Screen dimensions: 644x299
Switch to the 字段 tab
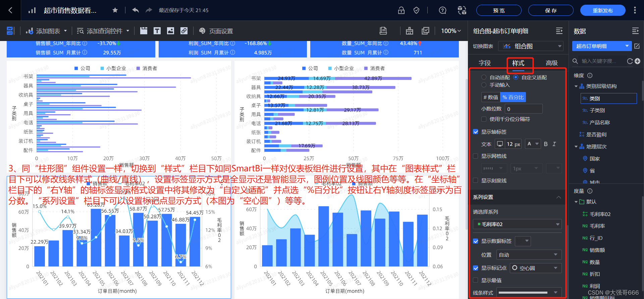[485, 63]
